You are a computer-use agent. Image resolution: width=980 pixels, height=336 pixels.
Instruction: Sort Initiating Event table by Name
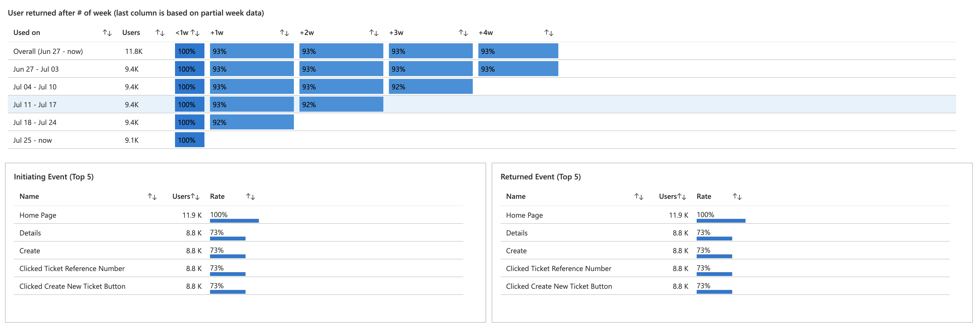pyautogui.click(x=152, y=196)
